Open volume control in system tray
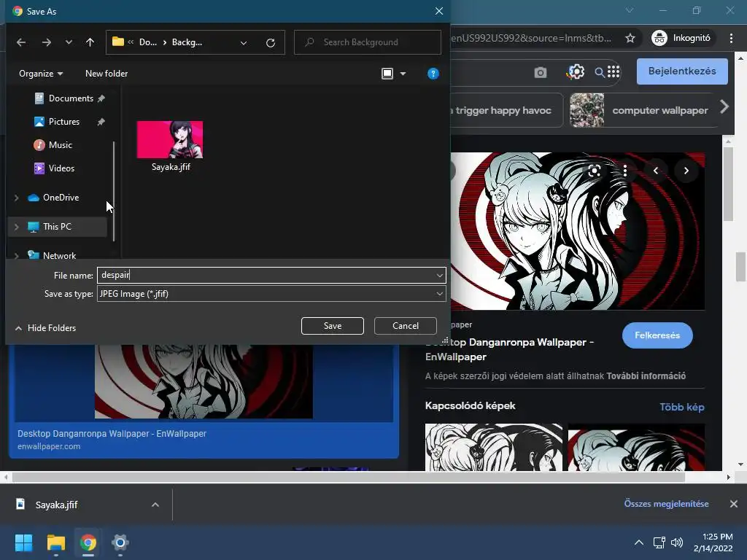The image size is (747, 560). tap(676, 542)
